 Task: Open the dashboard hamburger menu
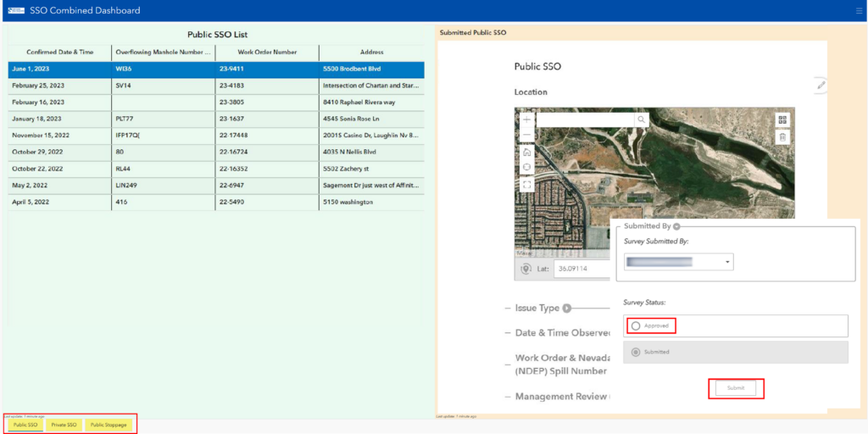click(x=859, y=10)
